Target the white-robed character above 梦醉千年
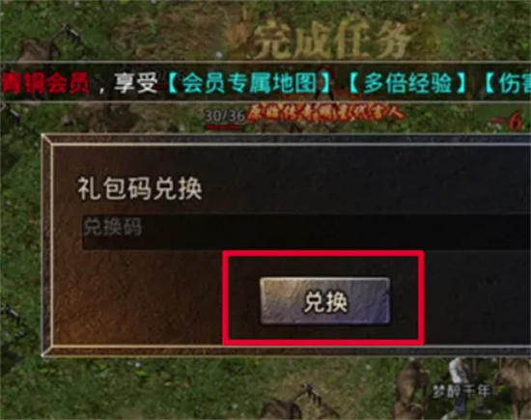This screenshot has width=531, height=420. 461,373
